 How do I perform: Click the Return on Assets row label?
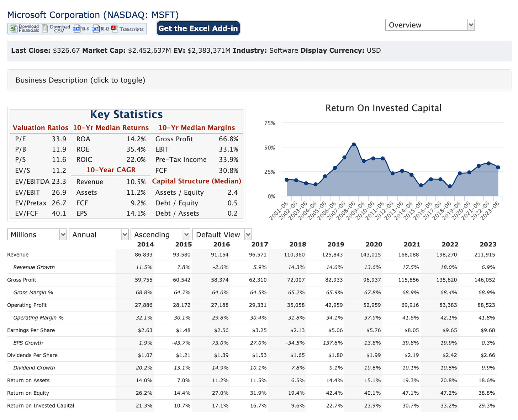coord(28,380)
